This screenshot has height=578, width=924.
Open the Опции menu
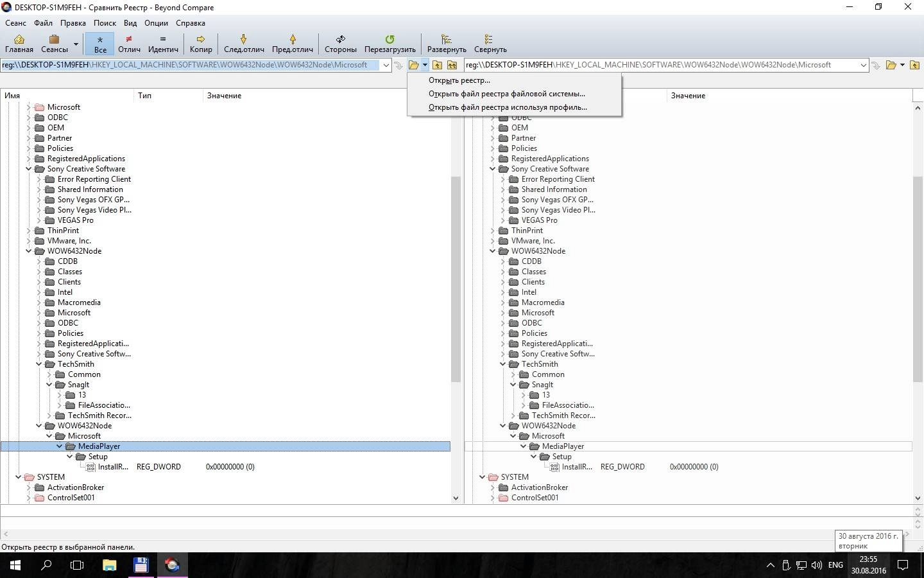(x=156, y=22)
